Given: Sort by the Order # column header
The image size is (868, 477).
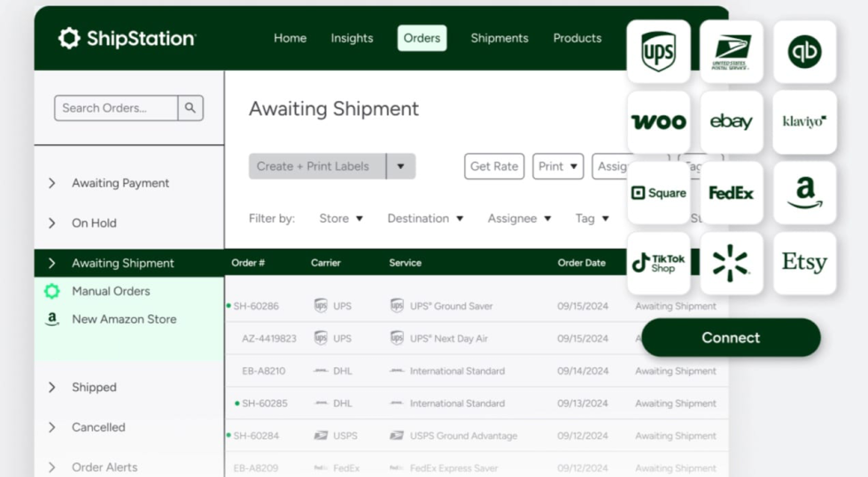Looking at the screenshot, I should tap(248, 263).
